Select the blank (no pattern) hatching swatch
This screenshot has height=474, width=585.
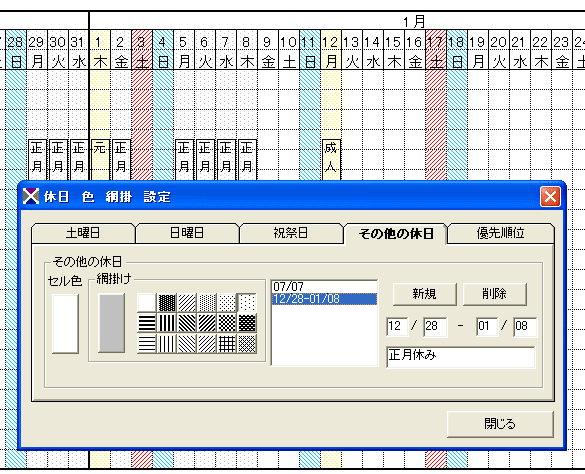(x=147, y=303)
